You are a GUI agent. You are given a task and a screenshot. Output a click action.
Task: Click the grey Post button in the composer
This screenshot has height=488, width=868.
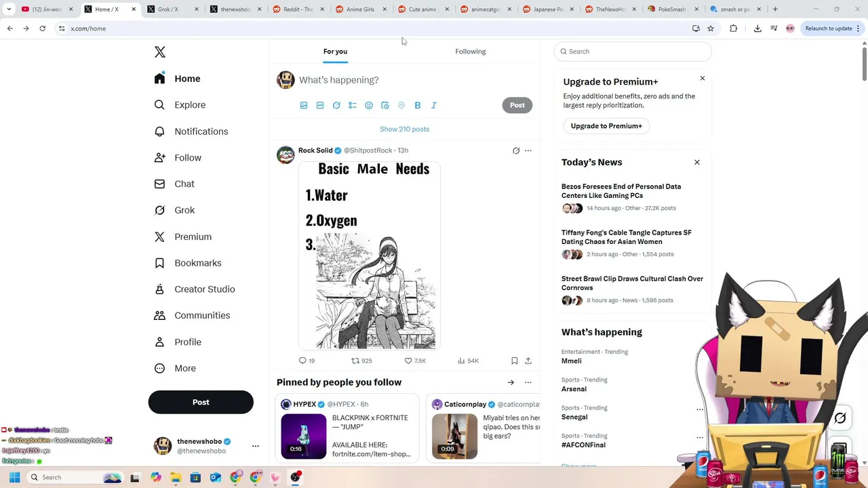[517, 105]
